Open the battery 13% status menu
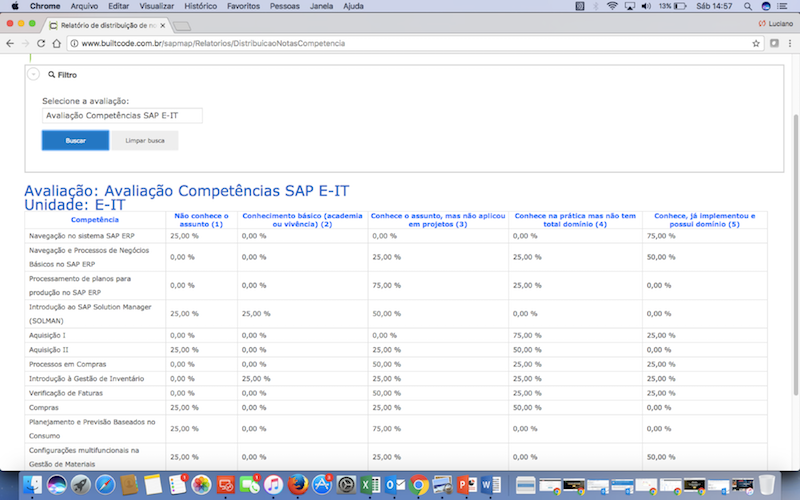Screen dimensions: 800x500 tap(672, 6)
